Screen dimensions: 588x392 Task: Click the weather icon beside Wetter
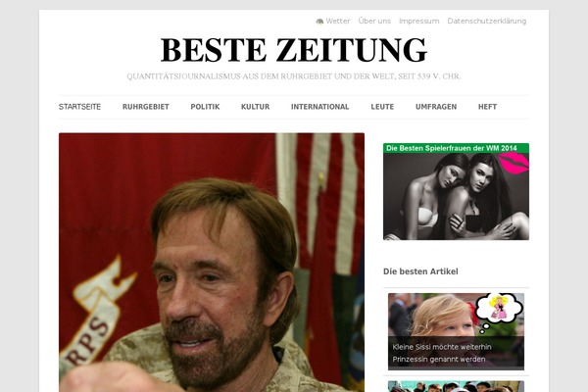(319, 22)
